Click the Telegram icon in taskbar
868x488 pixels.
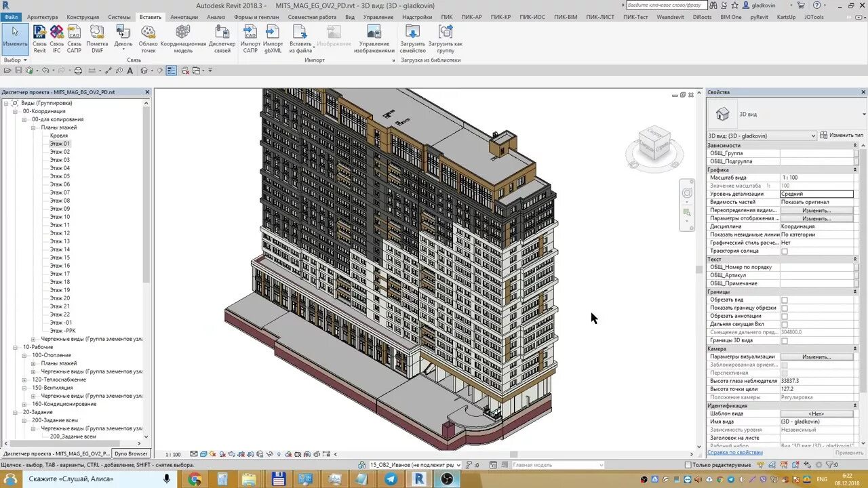391,479
